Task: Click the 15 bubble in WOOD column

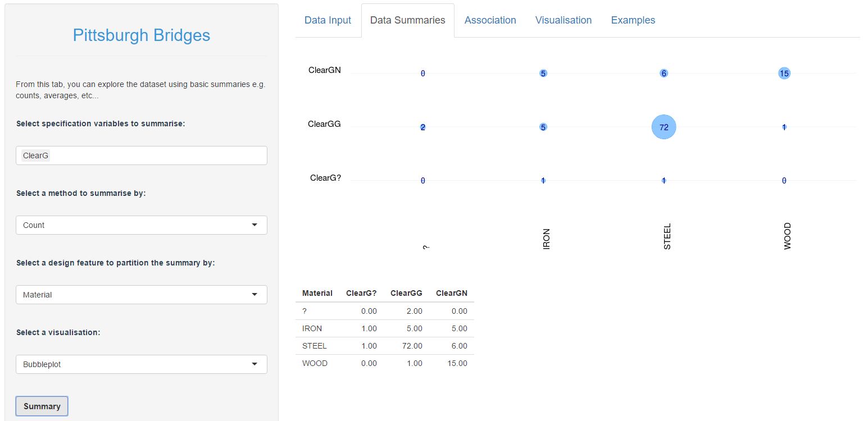Action: [x=784, y=73]
